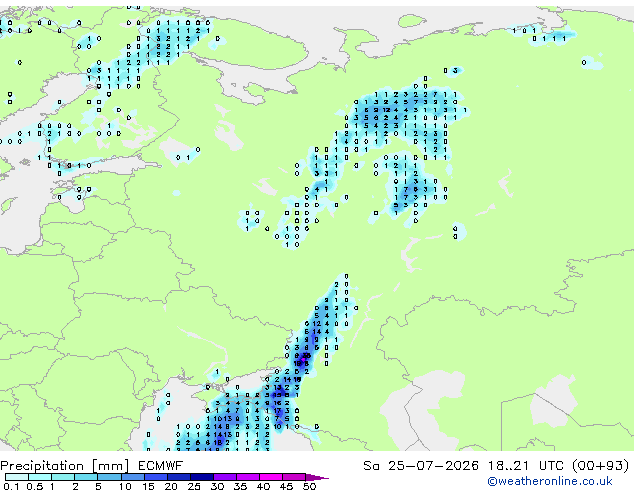Choose the 10–15 mm legend swatch
This screenshot has width=634, height=490.
pos(133,477)
